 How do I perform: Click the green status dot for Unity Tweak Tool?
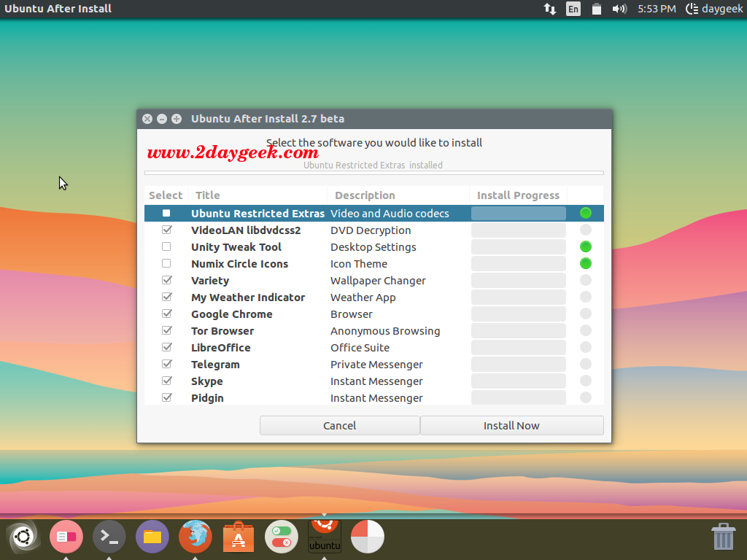586,246
